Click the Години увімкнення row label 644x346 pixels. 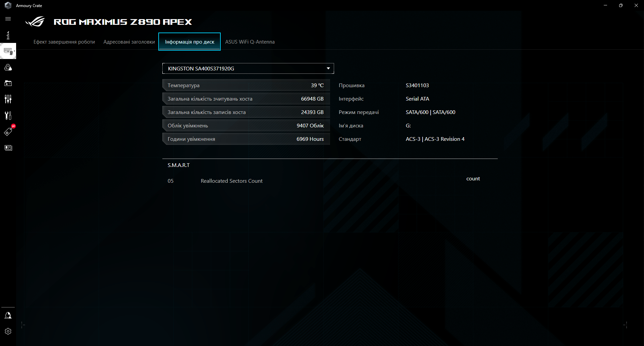pos(191,139)
